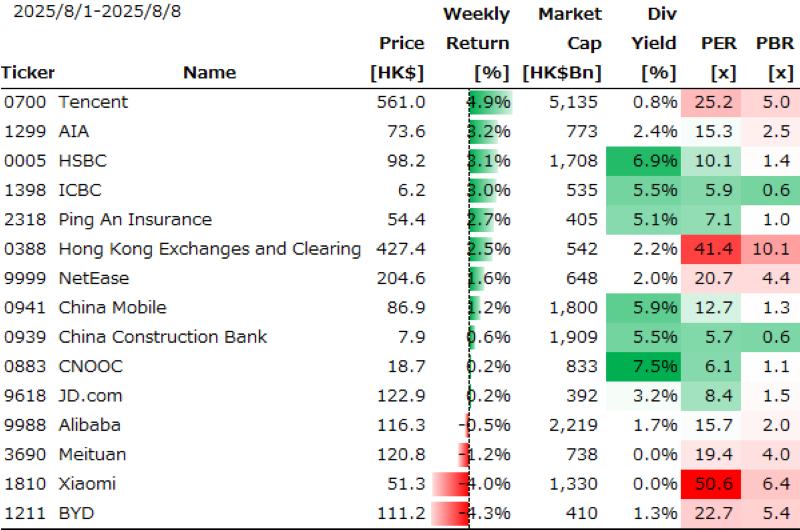This screenshot has width=800, height=530.
Task: Click the Tencent name cell
Action: (93, 102)
